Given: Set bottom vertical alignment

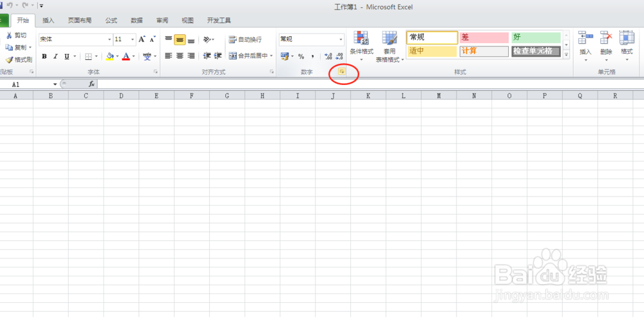Looking at the screenshot, I should pyautogui.click(x=191, y=39).
